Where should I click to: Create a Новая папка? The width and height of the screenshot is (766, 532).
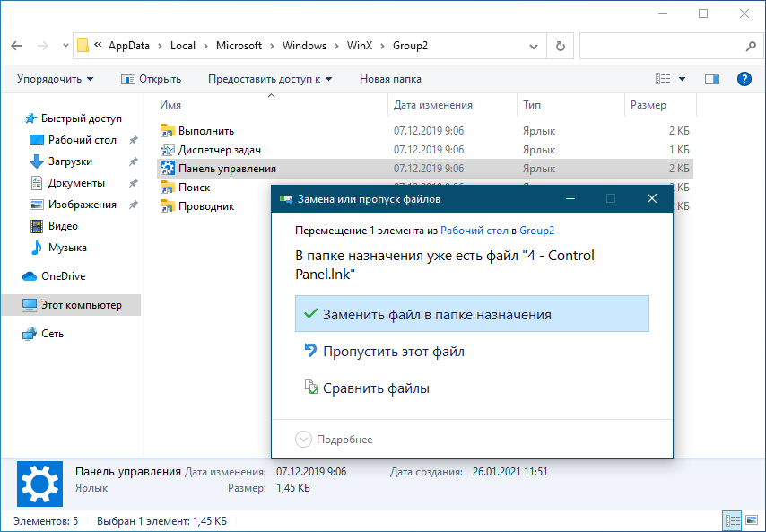point(390,79)
